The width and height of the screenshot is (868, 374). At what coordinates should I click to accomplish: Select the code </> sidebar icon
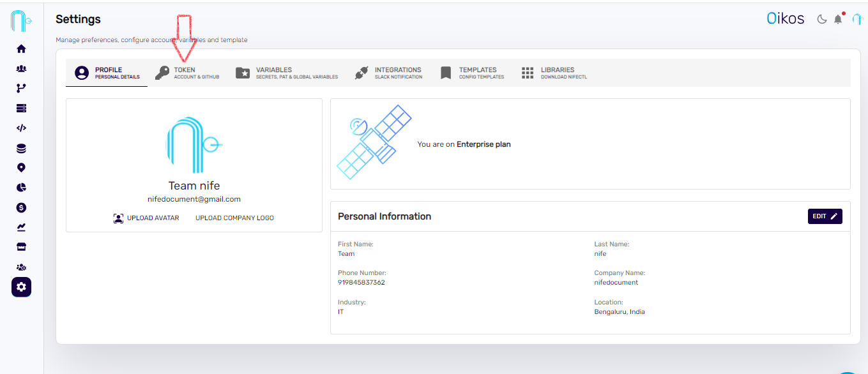[x=21, y=128]
